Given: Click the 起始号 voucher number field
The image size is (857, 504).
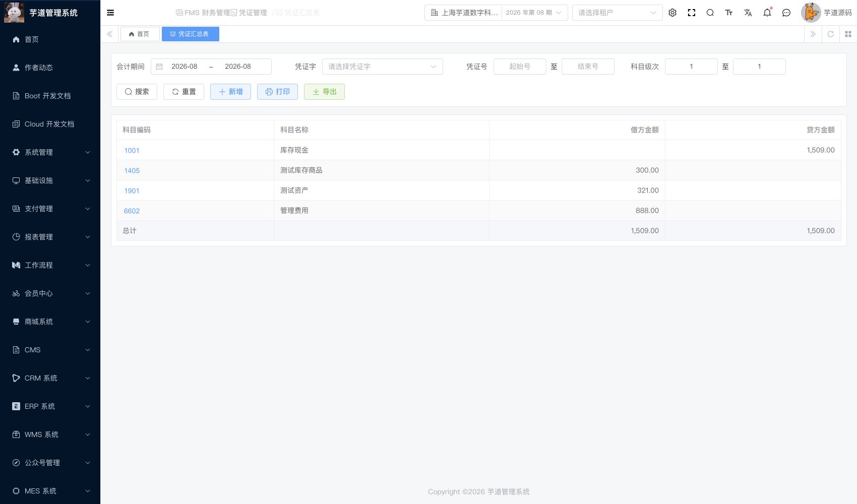Looking at the screenshot, I should [520, 67].
